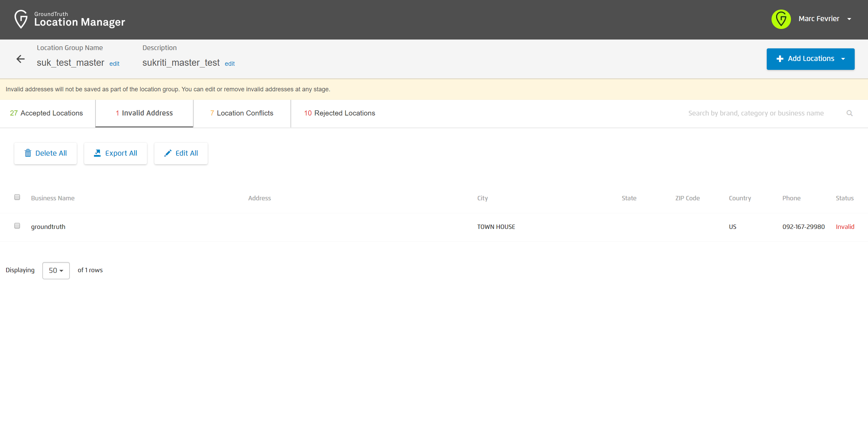Click the plus icon on Add Locations

point(780,59)
